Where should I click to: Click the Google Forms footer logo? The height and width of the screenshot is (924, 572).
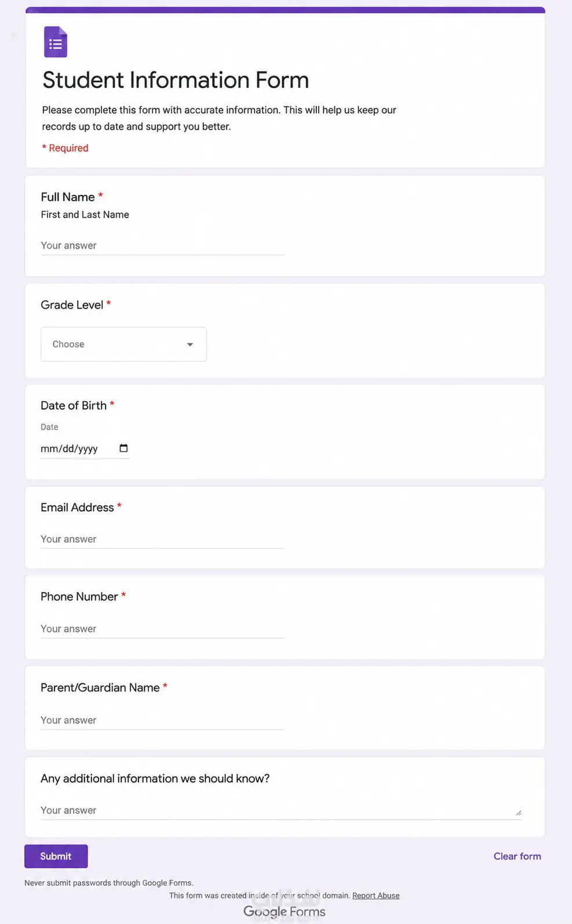click(x=284, y=911)
